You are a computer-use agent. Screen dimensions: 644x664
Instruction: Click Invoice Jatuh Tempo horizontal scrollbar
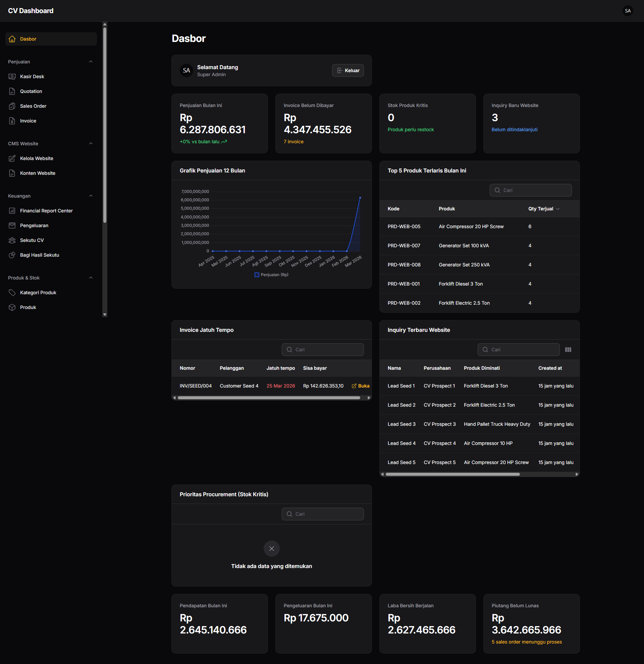pos(269,398)
